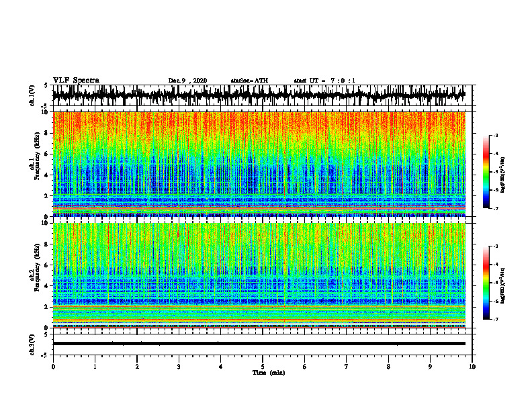
Task: Click the "0" tick on the time axis
Action: (x=53, y=367)
